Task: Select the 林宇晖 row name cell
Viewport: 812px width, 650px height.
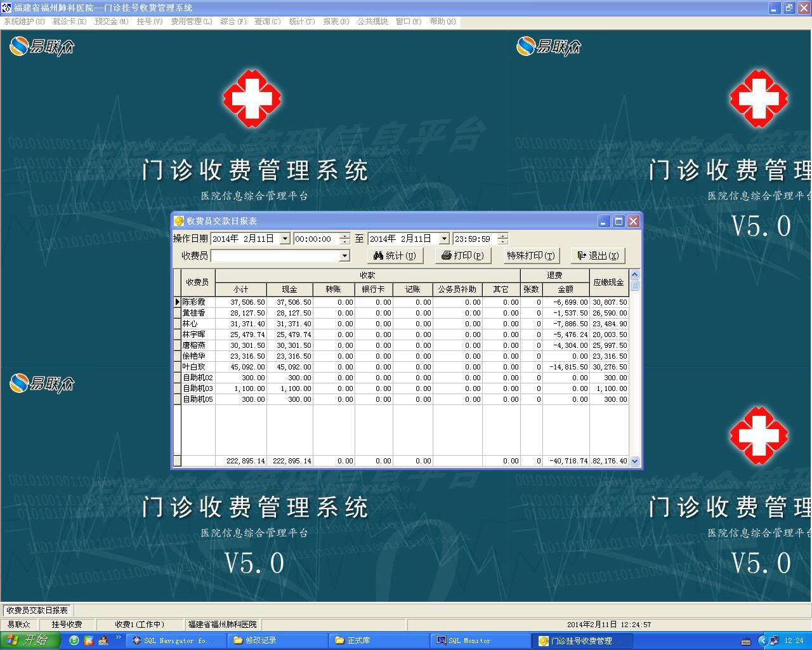Action: pyautogui.click(x=198, y=335)
